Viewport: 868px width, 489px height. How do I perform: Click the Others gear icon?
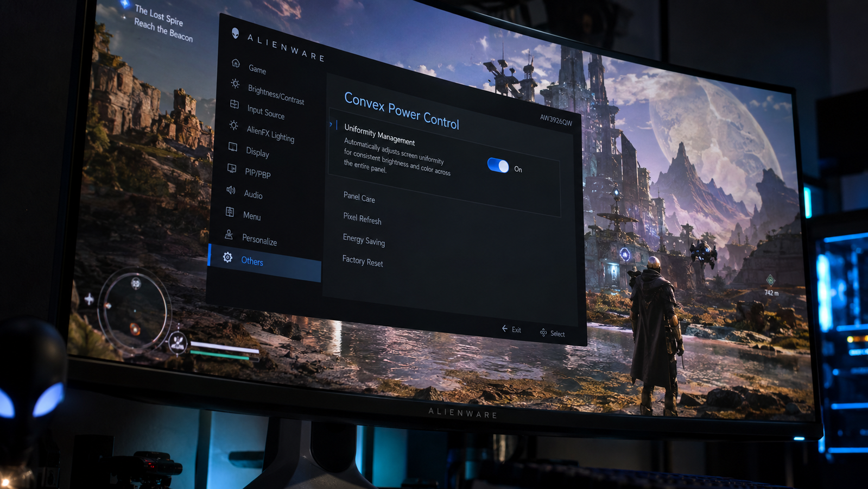pyautogui.click(x=228, y=258)
